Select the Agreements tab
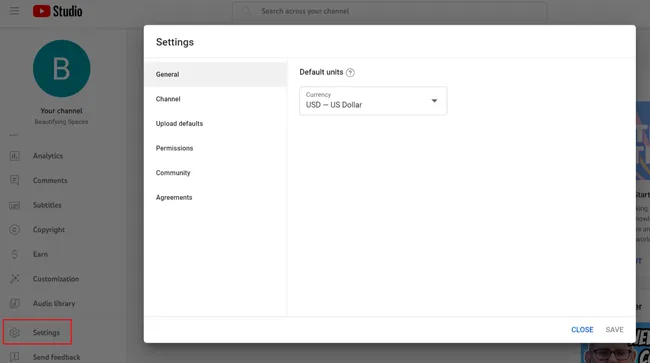The image size is (650, 363). tap(216, 197)
